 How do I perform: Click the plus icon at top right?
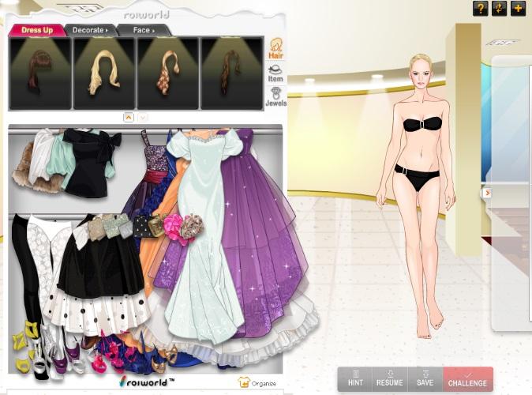click(x=518, y=9)
